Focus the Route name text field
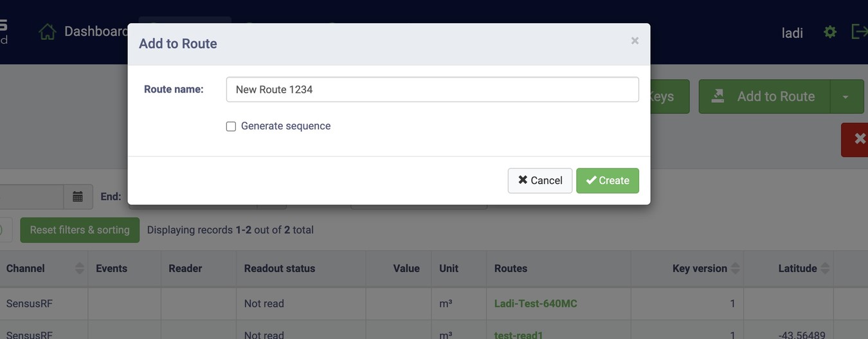Screen dimensions: 868x339 tap(432, 89)
